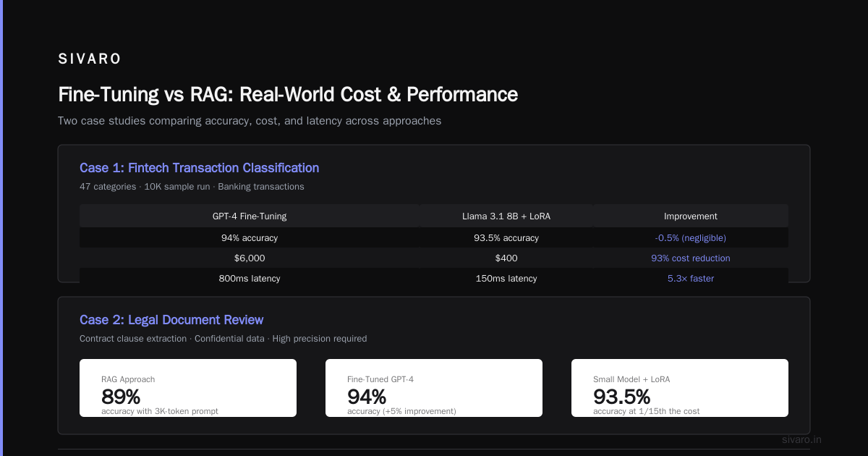Screen dimensions: 868x456
Task: Click the 800ms latency cell
Action: coord(250,279)
